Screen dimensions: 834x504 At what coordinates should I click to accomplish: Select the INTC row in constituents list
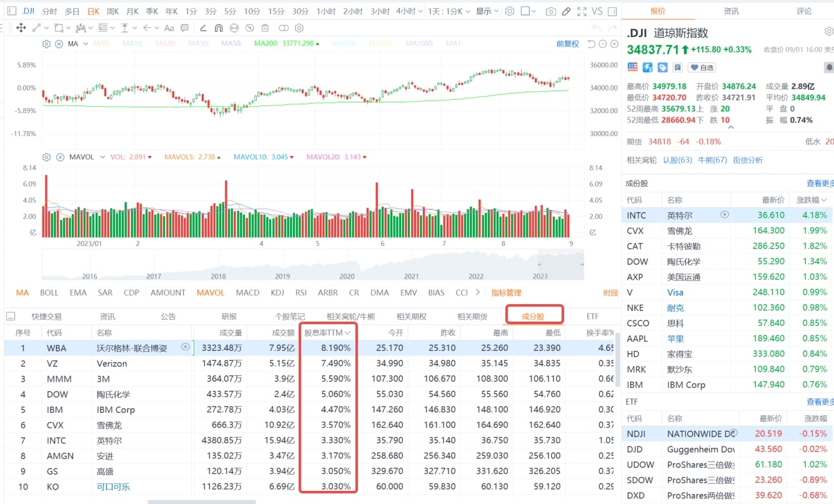point(687,215)
